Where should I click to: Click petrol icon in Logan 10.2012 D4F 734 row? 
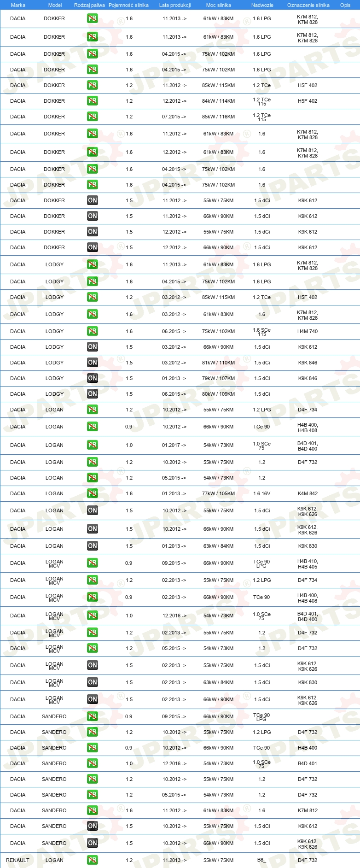[x=93, y=410]
